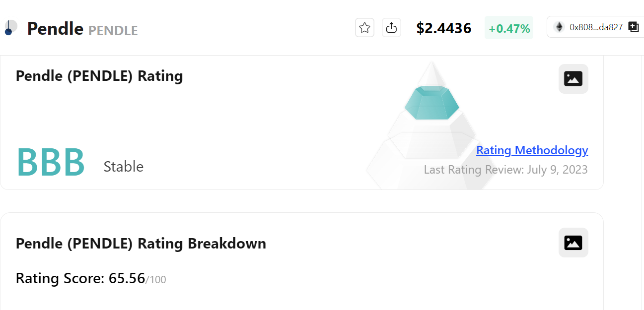Click the 0x808...da827 contract address

[596, 27]
